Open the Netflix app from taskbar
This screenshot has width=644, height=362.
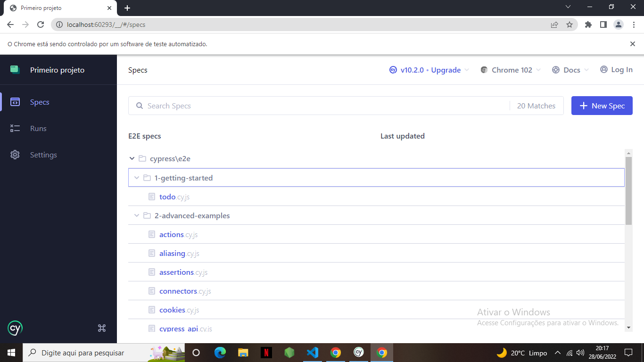click(266, 353)
